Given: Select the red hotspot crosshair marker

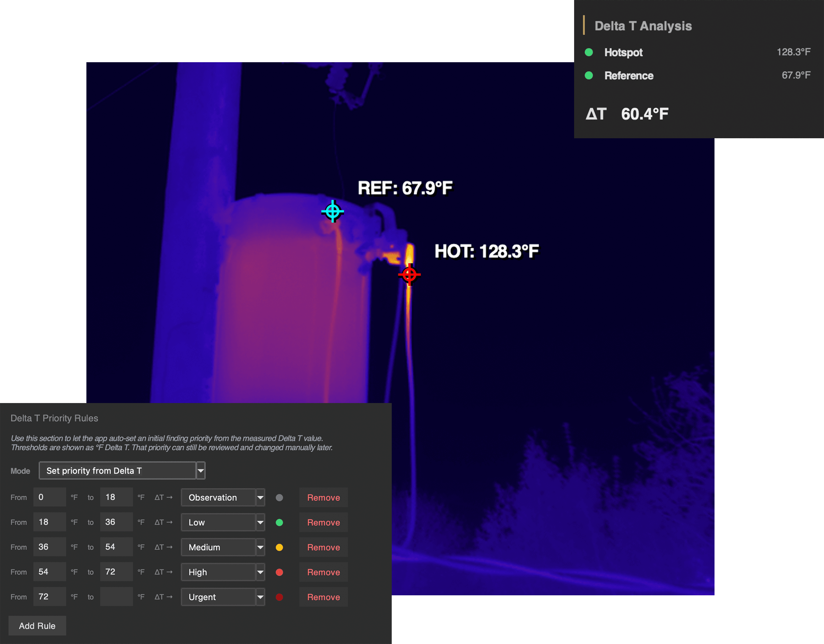Looking at the screenshot, I should coord(410,275).
